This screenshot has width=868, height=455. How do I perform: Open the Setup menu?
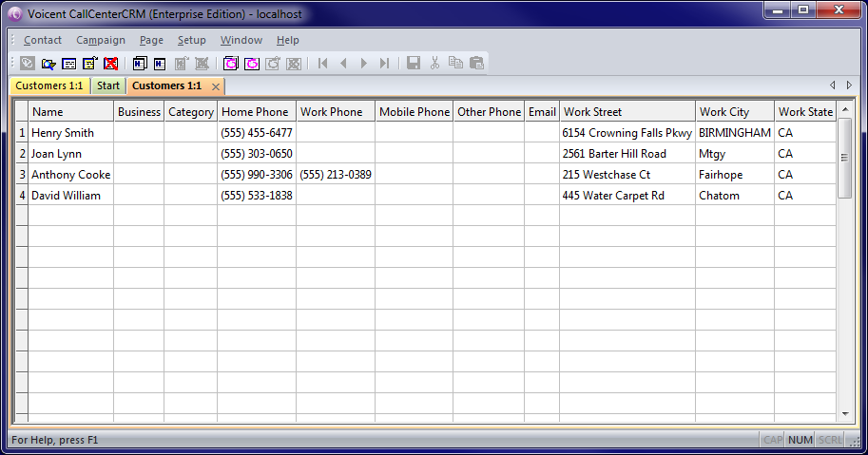[x=191, y=40]
